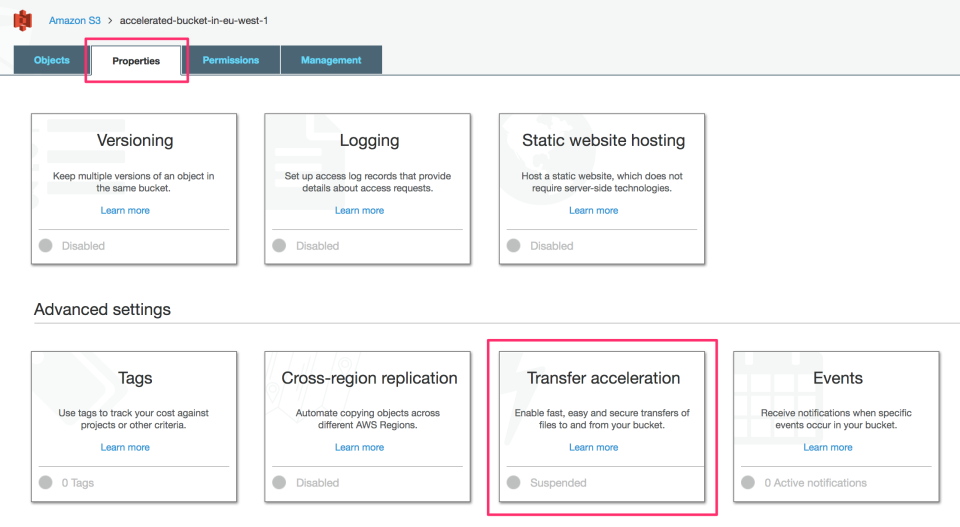
Task: Click the '0 Active notifications' text
Action: coord(815,483)
